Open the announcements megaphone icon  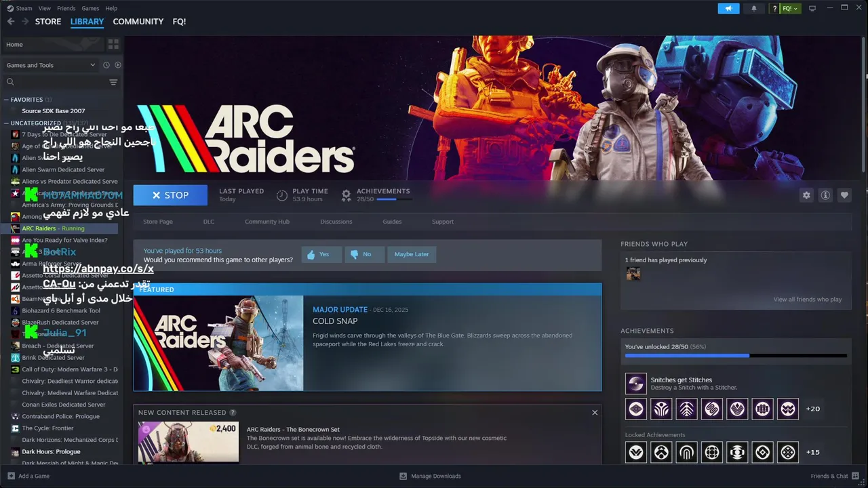click(729, 8)
